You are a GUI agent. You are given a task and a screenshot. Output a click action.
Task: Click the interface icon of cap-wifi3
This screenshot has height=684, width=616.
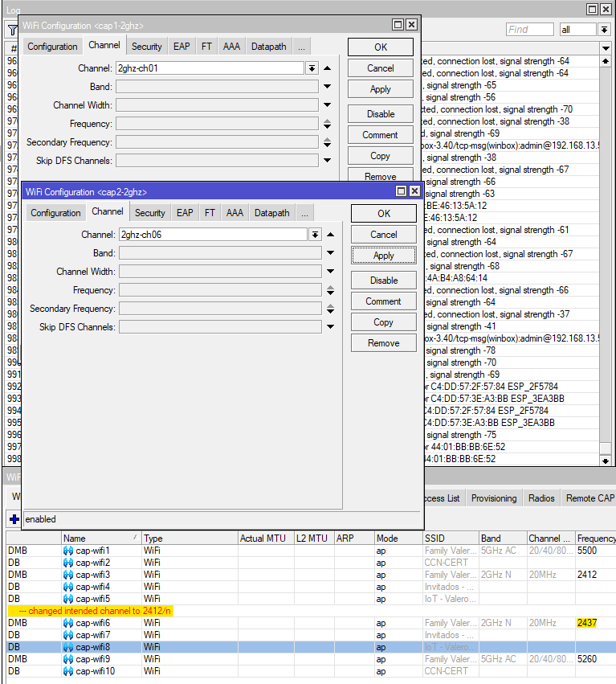click(68, 575)
